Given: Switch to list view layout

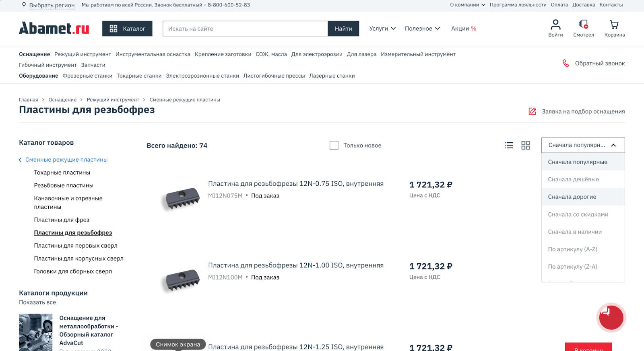Looking at the screenshot, I should [x=509, y=146].
